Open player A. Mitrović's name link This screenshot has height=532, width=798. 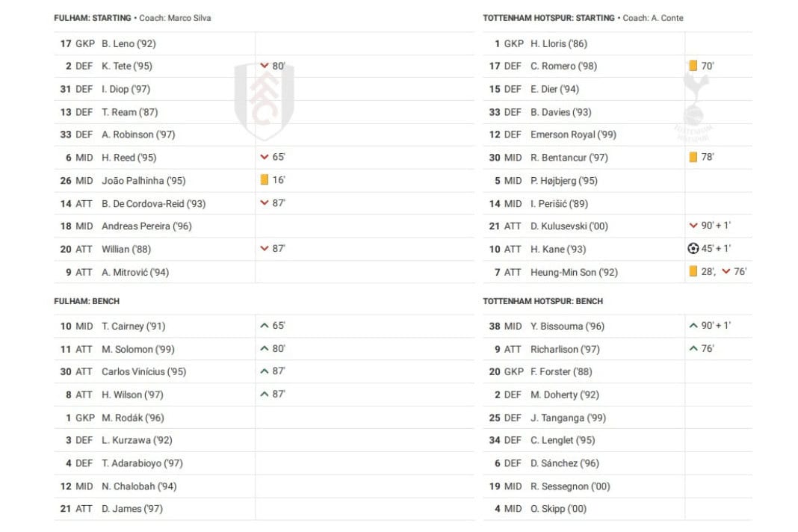pyautogui.click(x=135, y=272)
